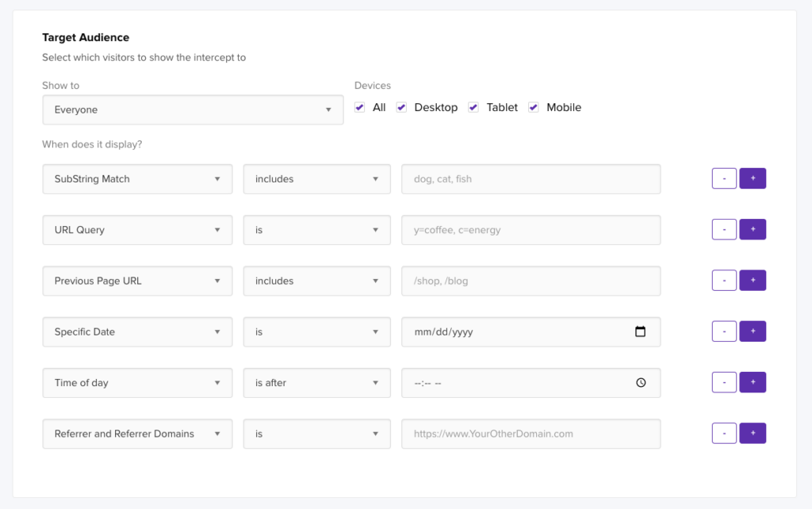The height and width of the screenshot is (509, 812).
Task: Click plus button on Referrer Domains row
Action: 753,434
